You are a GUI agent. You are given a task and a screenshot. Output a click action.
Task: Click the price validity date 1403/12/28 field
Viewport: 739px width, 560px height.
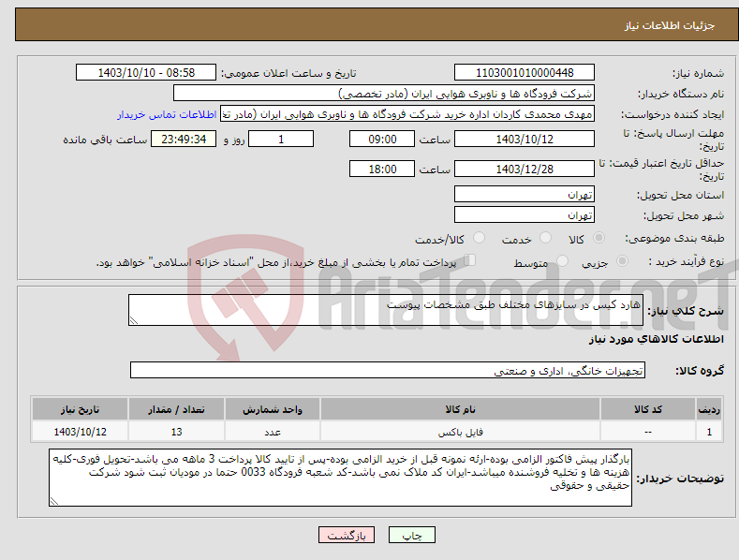[x=525, y=169]
